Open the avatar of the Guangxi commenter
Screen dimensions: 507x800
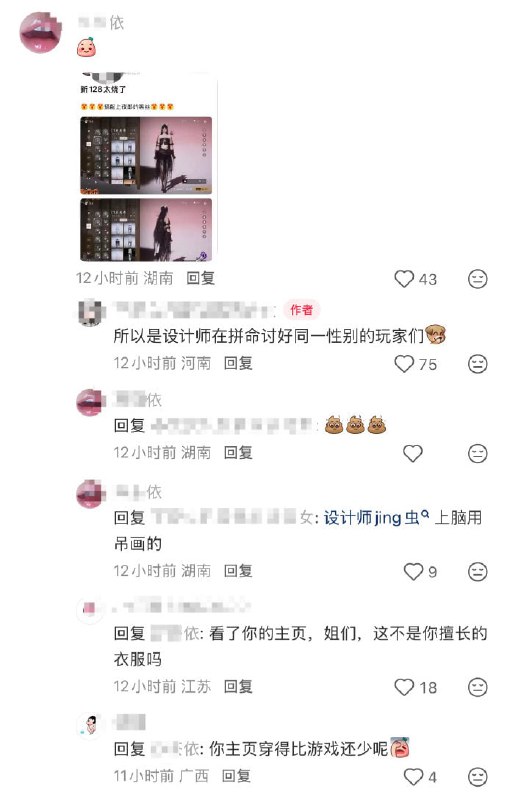90,725
